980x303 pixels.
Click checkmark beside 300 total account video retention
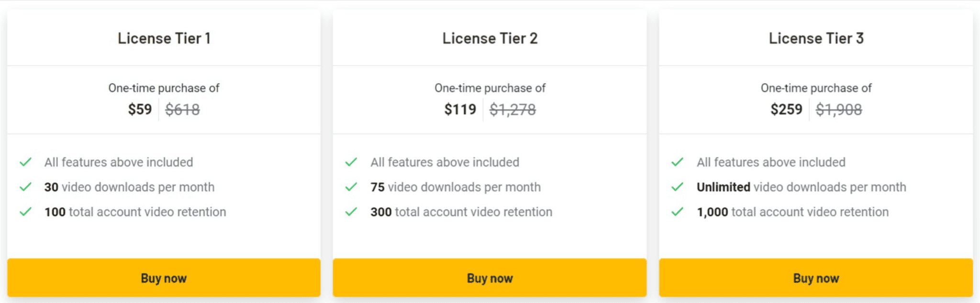coord(351,212)
